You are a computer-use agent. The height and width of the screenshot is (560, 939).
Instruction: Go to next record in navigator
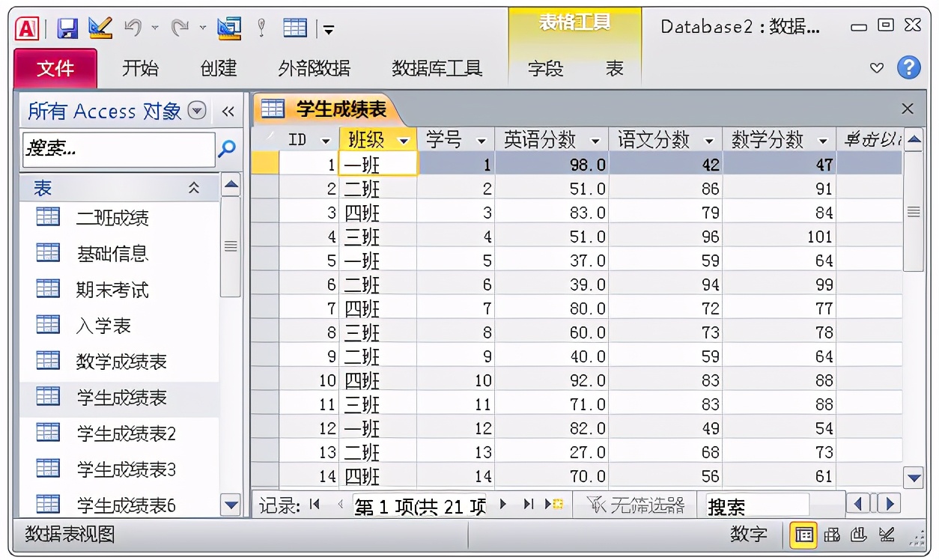click(503, 505)
